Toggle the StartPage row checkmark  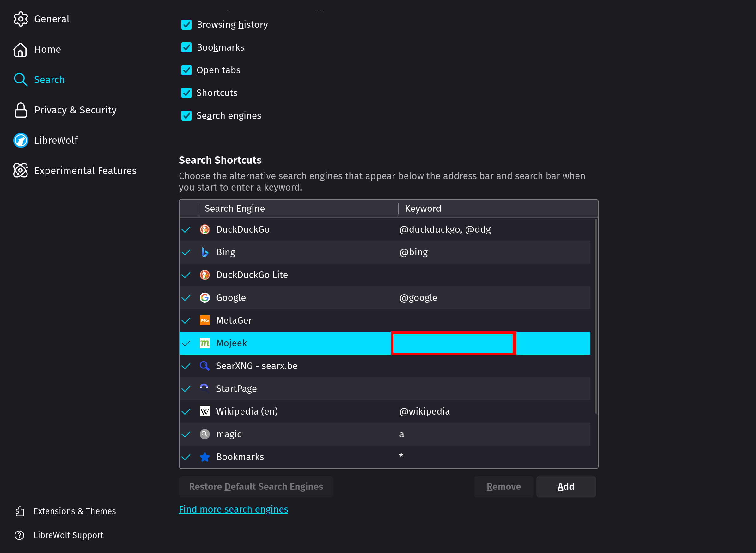tap(186, 389)
